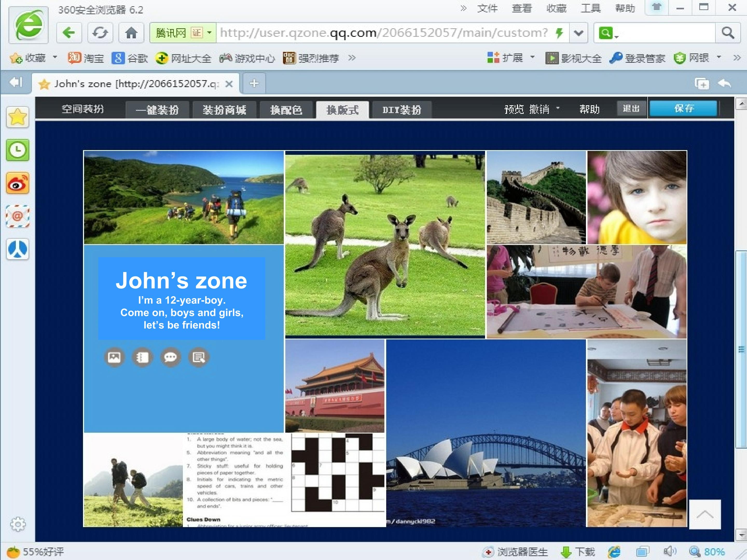Click the blue 保存 save button

click(x=683, y=108)
